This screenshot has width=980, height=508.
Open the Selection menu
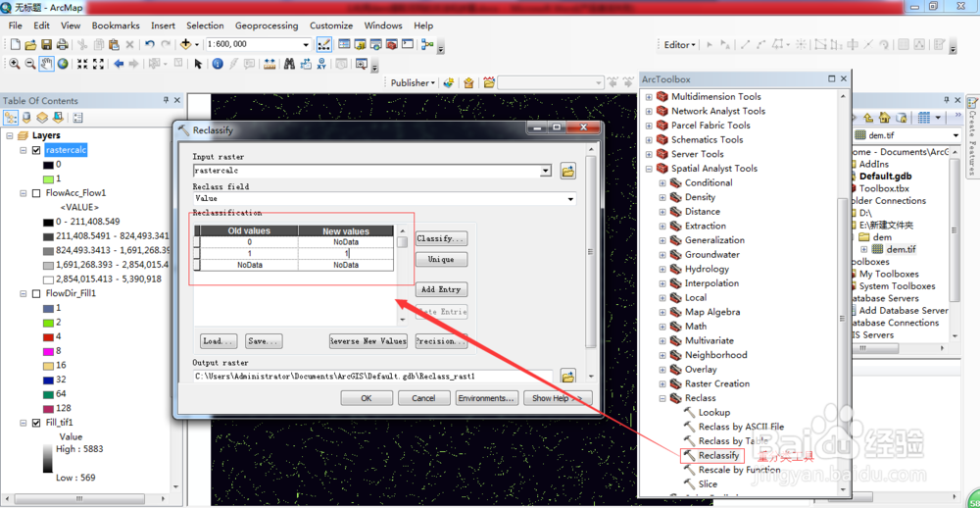click(x=205, y=25)
